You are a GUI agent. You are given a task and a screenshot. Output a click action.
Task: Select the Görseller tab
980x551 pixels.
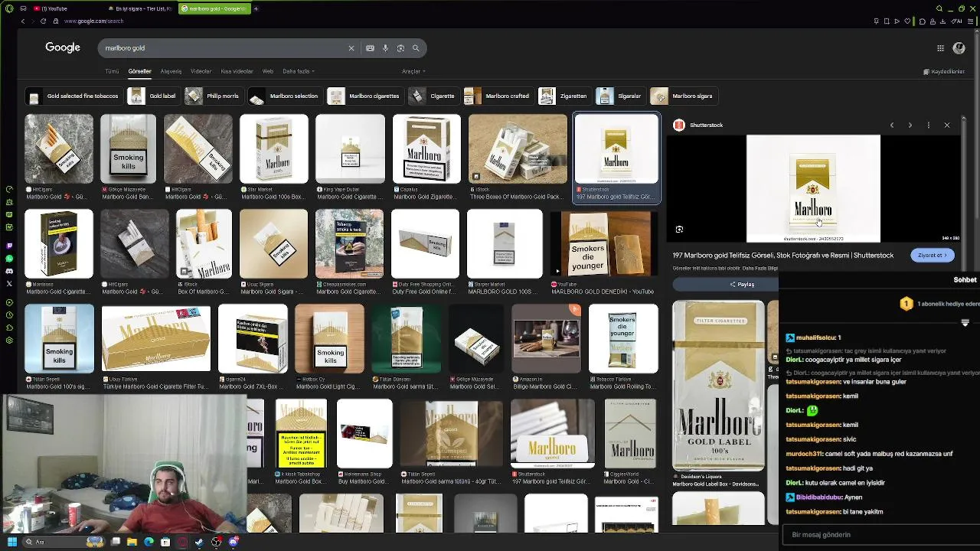point(139,71)
